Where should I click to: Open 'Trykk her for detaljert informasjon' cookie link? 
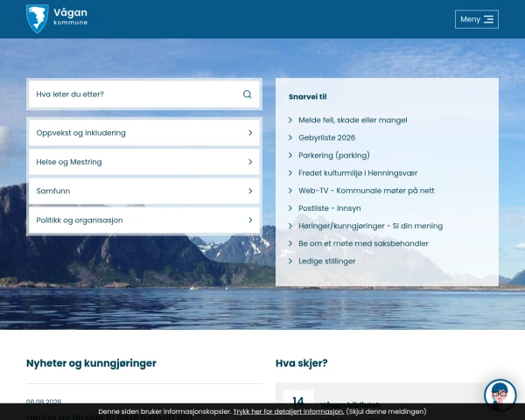[288, 411]
